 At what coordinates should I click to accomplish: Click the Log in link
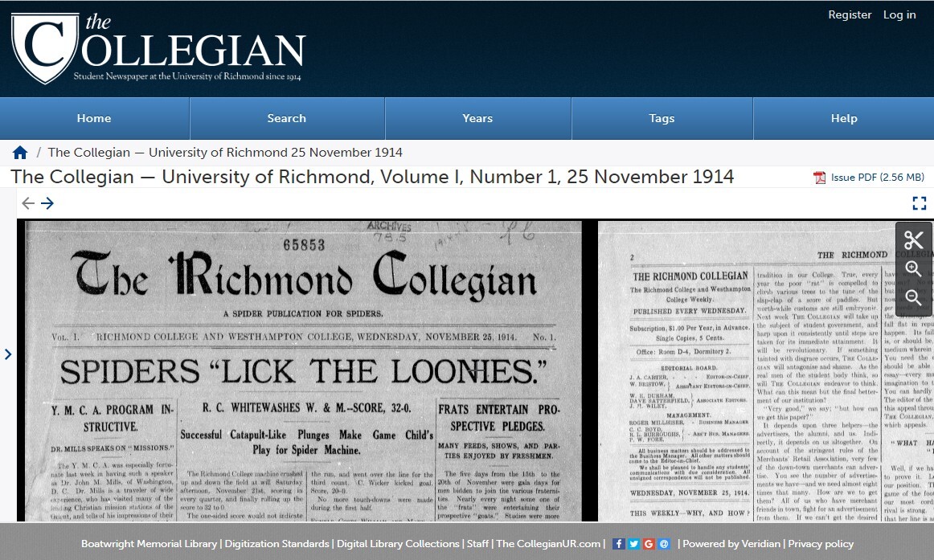(899, 14)
